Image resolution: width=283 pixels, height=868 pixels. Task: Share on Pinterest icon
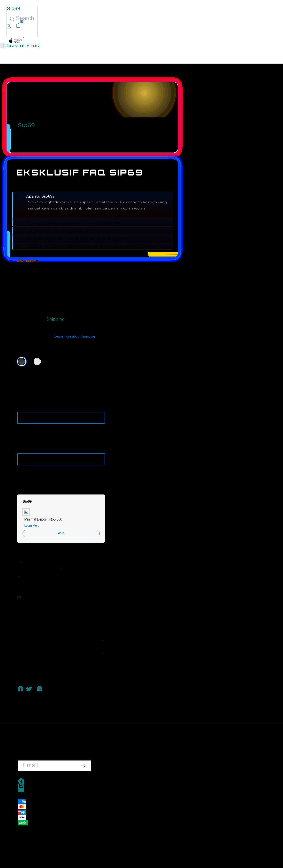39,689
